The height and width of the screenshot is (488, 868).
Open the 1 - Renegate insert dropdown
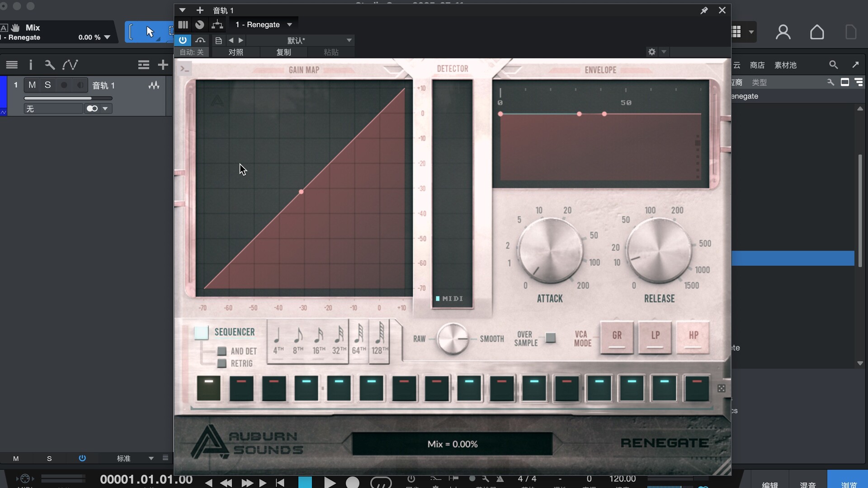pyautogui.click(x=264, y=24)
